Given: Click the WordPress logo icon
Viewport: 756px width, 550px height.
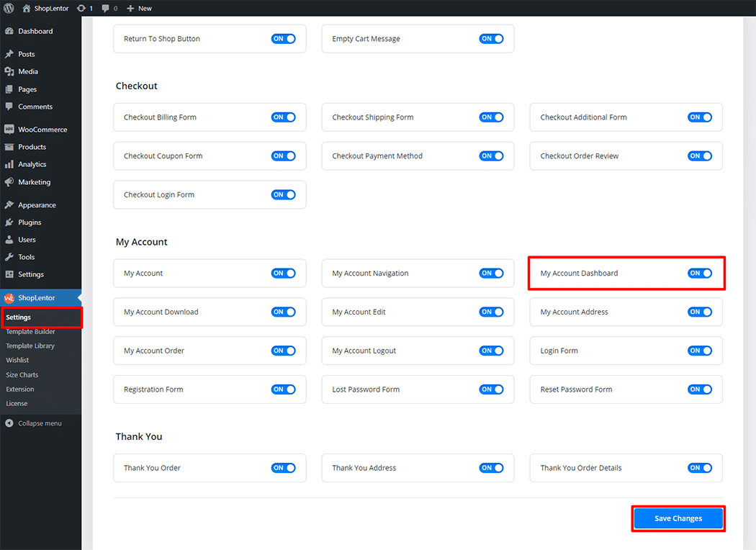Looking at the screenshot, I should coord(9,8).
